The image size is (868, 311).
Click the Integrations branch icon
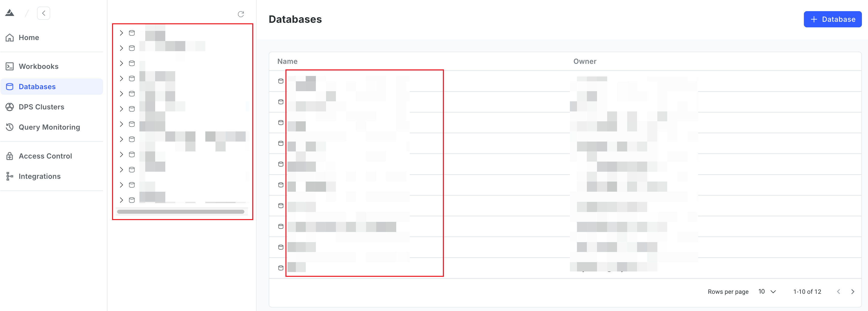click(10, 176)
